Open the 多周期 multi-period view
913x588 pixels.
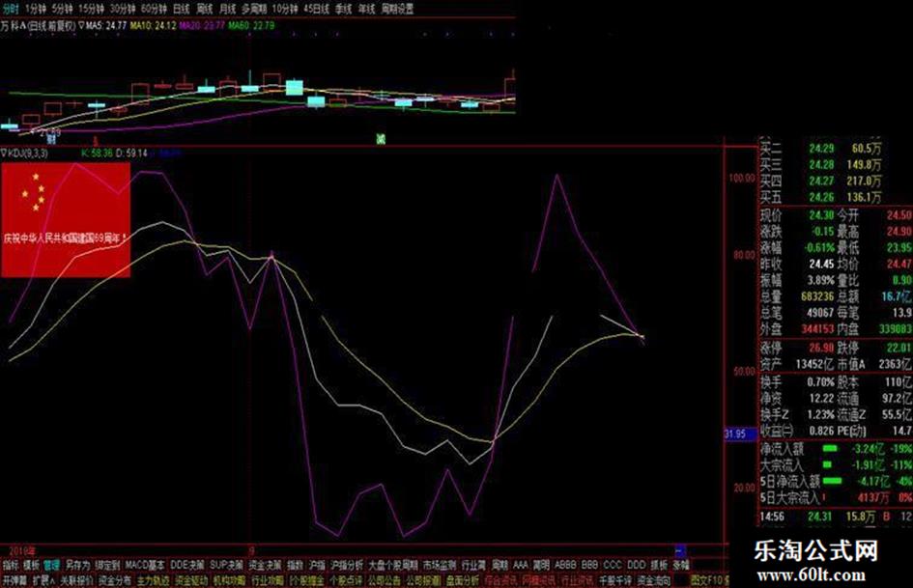point(254,9)
